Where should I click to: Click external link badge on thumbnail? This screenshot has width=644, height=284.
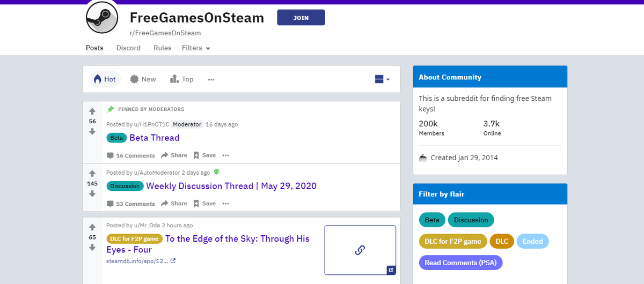391,270
